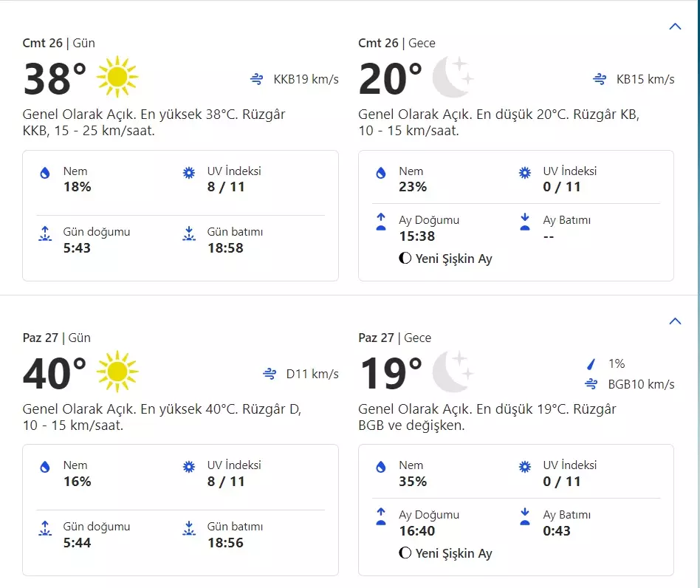Viewport: 700px width, 588px height.
Task: Click sunset icon for Gün batımı 18:56
Action: [189, 529]
